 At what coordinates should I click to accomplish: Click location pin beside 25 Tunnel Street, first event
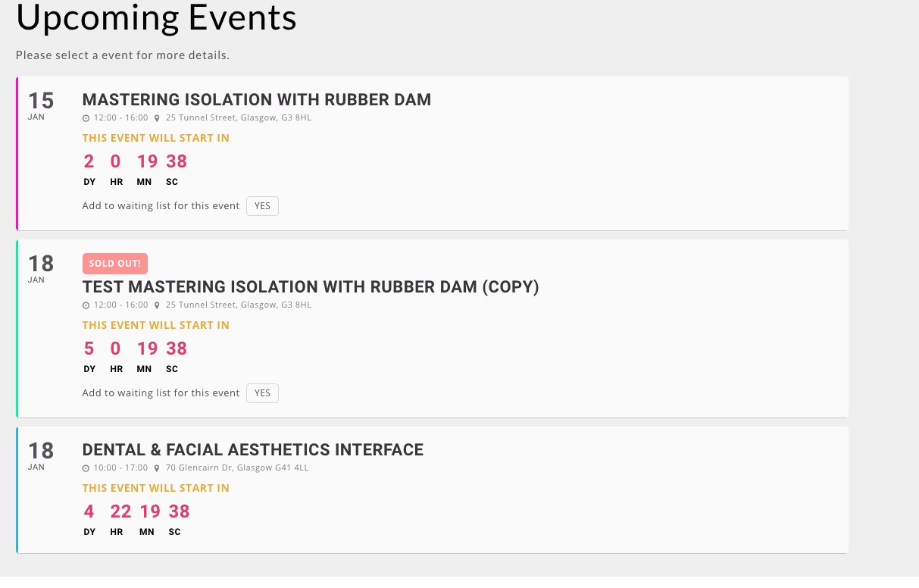(x=157, y=118)
